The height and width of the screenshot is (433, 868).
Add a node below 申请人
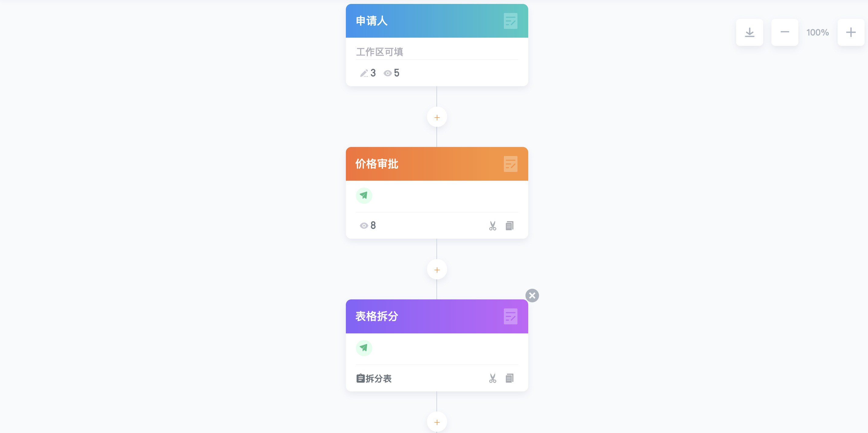pyautogui.click(x=437, y=117)
